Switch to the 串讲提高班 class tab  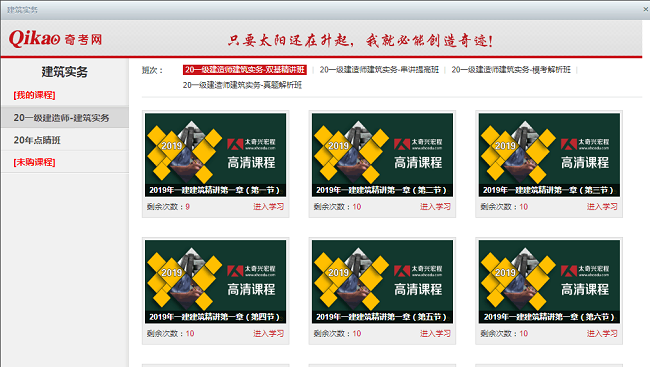tap(379, 70)
